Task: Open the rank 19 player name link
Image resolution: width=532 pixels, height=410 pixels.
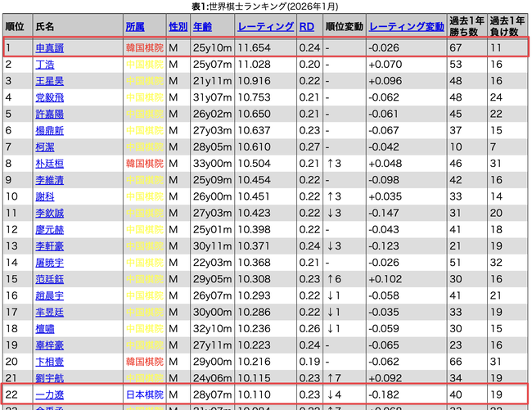Action: (x=50, y=345)
